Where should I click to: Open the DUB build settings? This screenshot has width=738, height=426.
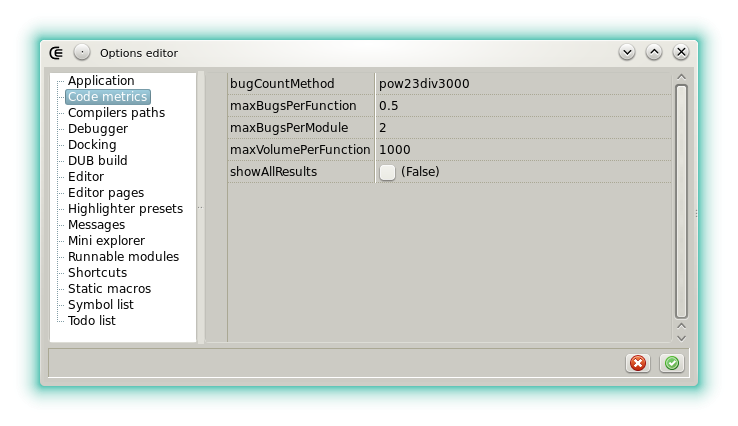click(97, 161)
